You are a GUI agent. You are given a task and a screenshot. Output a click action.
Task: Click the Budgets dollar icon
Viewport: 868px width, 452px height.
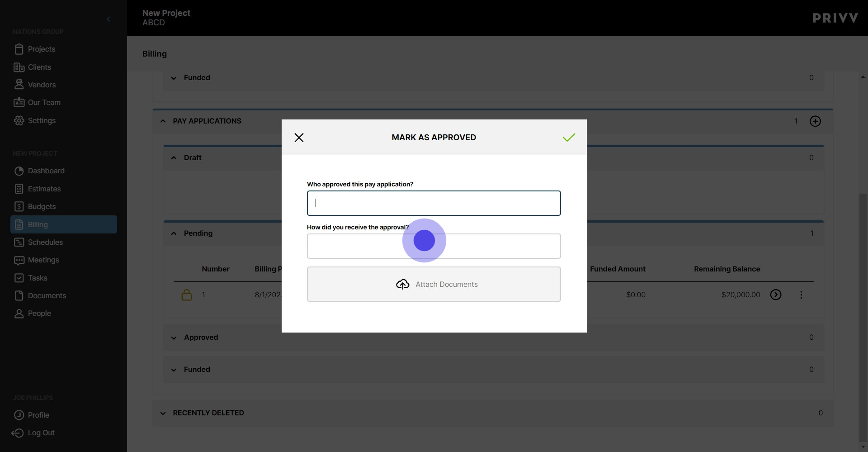(19, 206)
